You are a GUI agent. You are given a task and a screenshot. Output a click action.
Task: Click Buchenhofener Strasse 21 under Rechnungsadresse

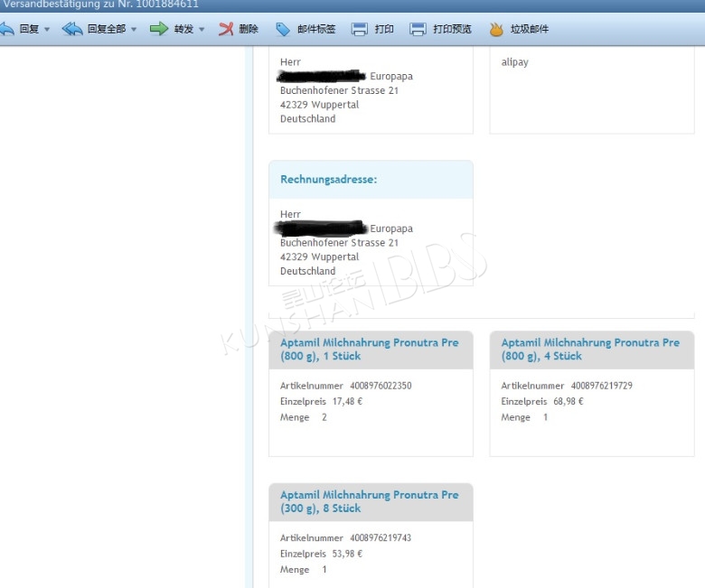[340, 243]
